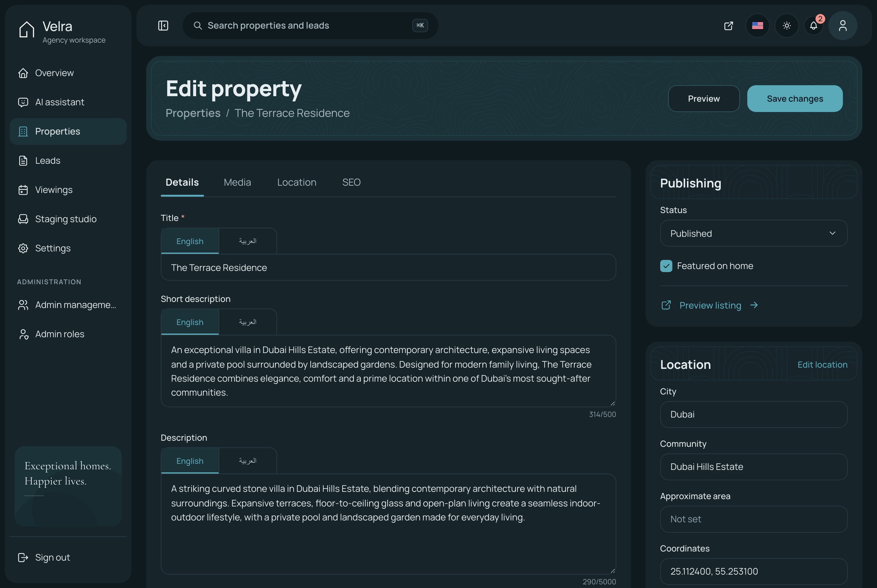Switch Description field to Arabic tab
877x588 pixels.
[248, 461]
